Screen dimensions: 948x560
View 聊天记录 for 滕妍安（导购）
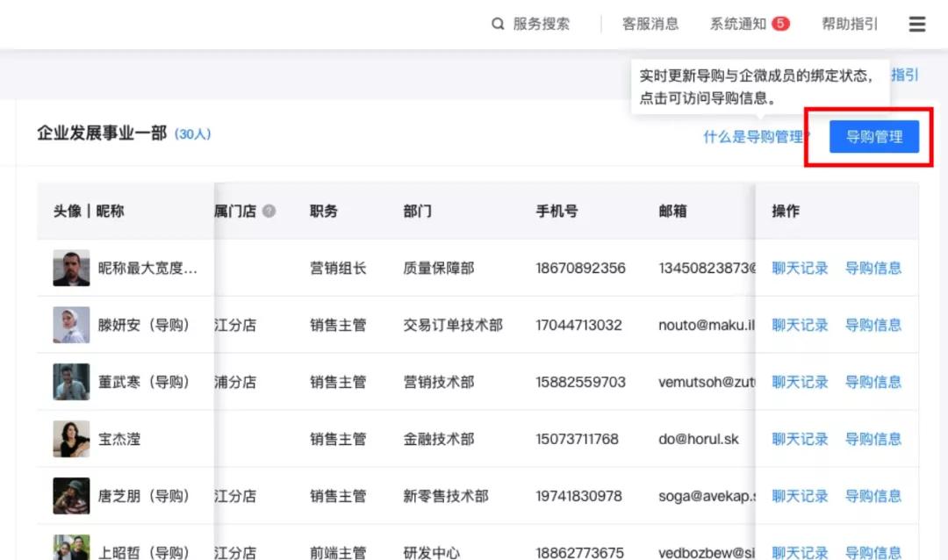(799, 325)
